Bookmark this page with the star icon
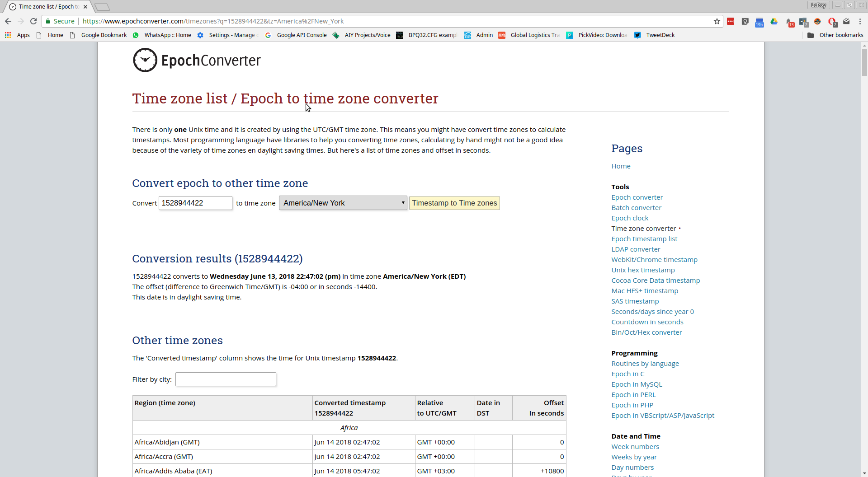Screen dimensions: 868x477 [717, 21]
